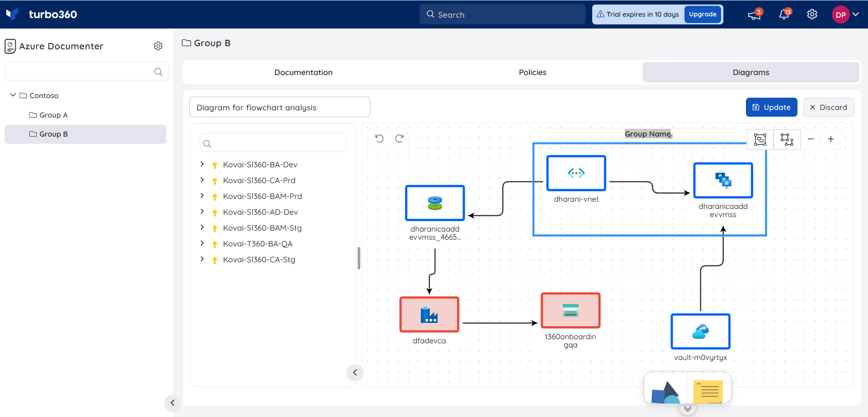Image resolution: width=868 pixels, height=417 pixels.
Task: Expand Kovai-SI360-BAM-Prd subscription
Action: 202,196
